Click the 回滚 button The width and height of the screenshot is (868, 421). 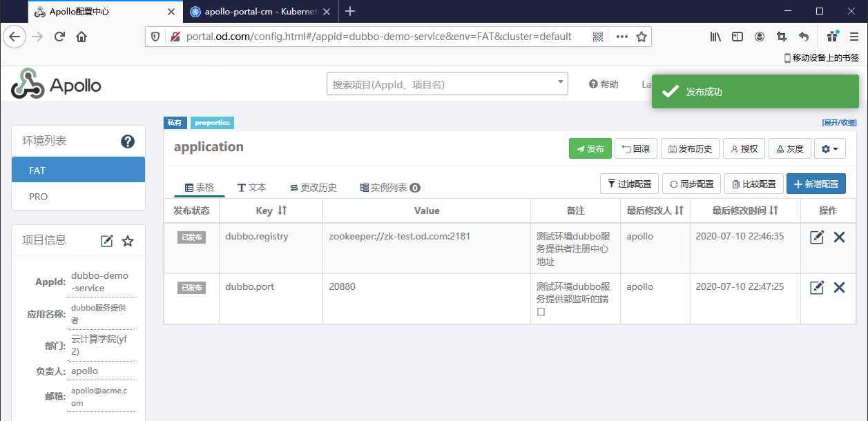click(x=635, y=148)
